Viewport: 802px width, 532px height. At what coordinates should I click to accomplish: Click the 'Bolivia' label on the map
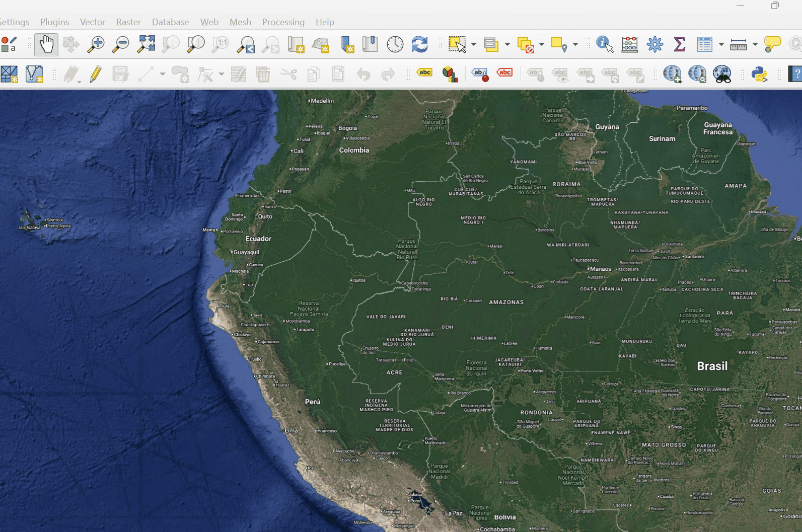505,517
